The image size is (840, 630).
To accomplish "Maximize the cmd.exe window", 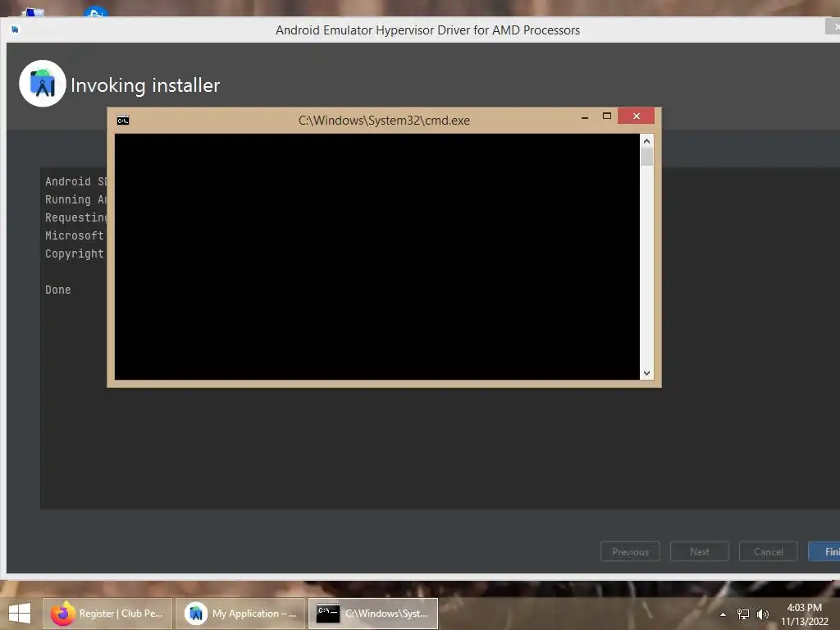I will click(x=607, y=116).
